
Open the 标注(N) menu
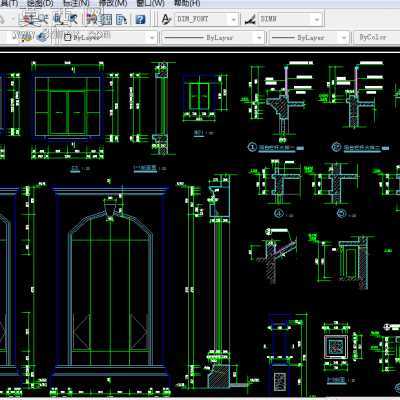(x=76, y=4)
